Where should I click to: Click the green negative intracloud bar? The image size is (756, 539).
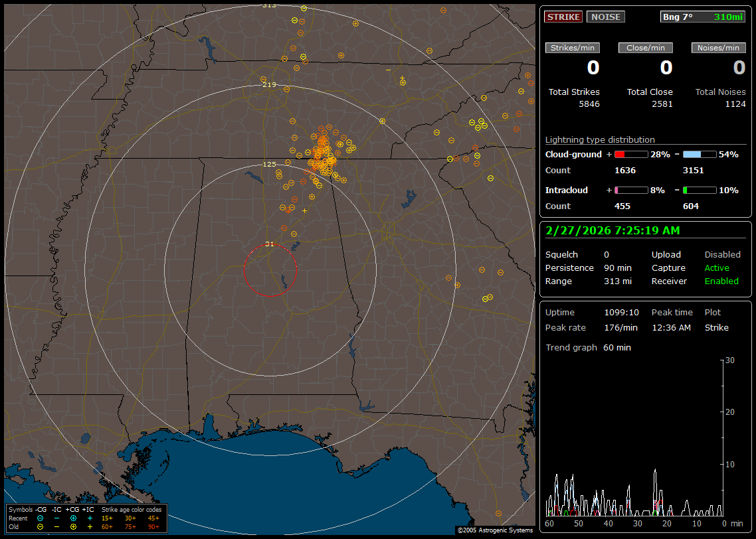click(x=700, y=190)
